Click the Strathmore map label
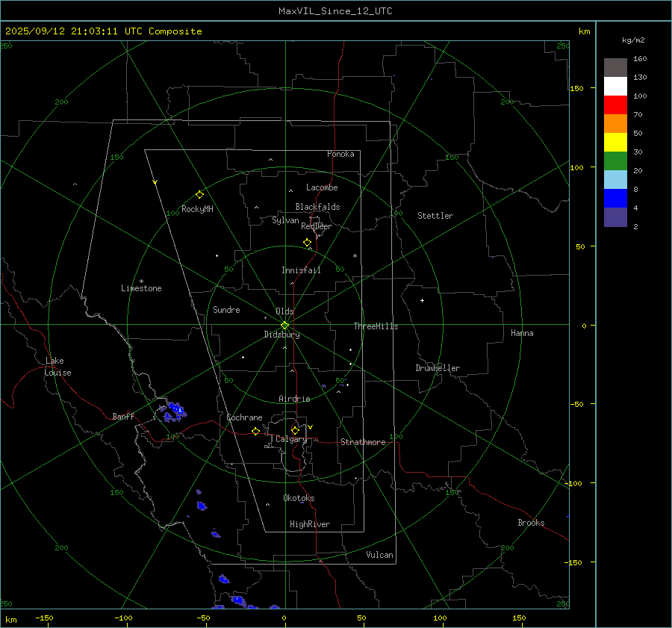The image size is (672, 628). 363,442
